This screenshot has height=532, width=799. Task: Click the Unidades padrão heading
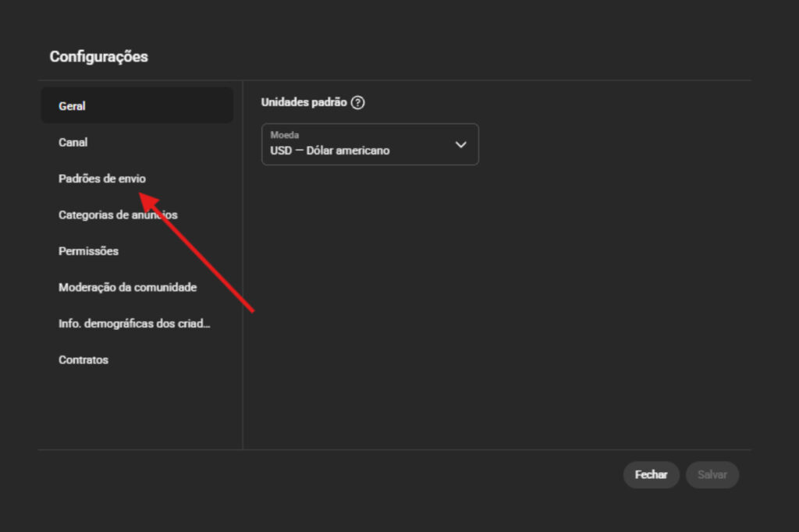point(304,102)
